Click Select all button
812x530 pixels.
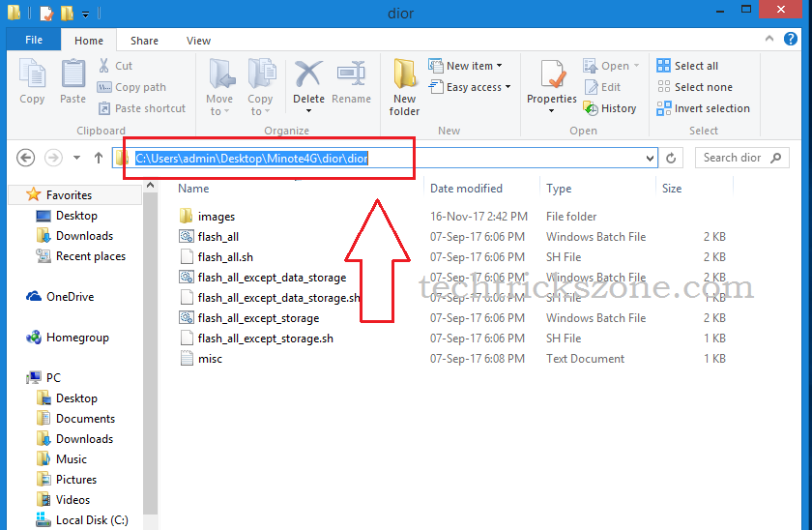coord(687,66)
